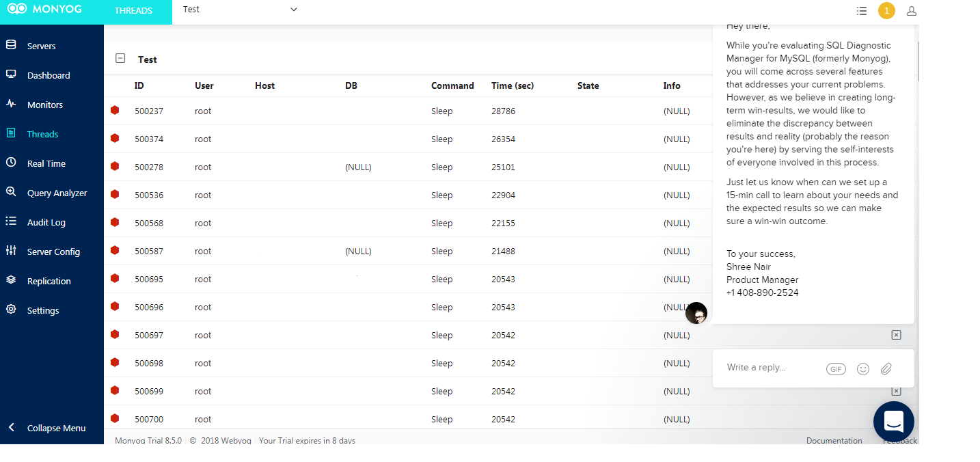Kill thread 500699 with the X icon
Image resolution: width=980 pixels, height=462 pixels.
click(896, 391)
